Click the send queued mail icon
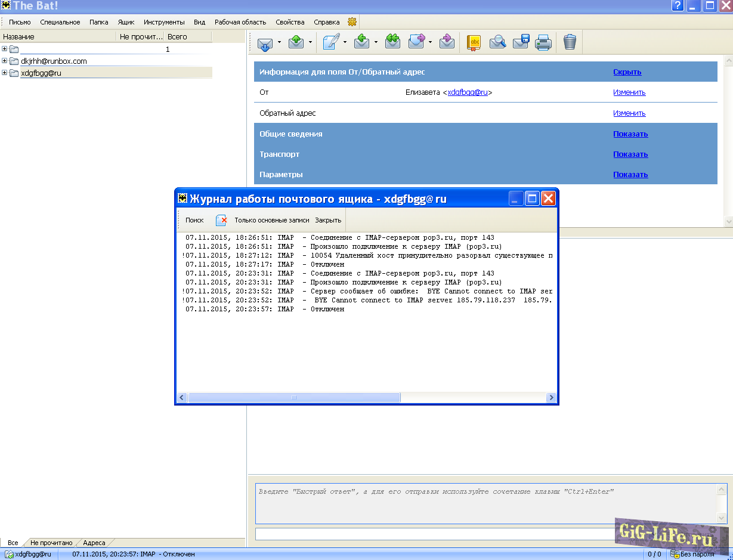 coord(296,42)
